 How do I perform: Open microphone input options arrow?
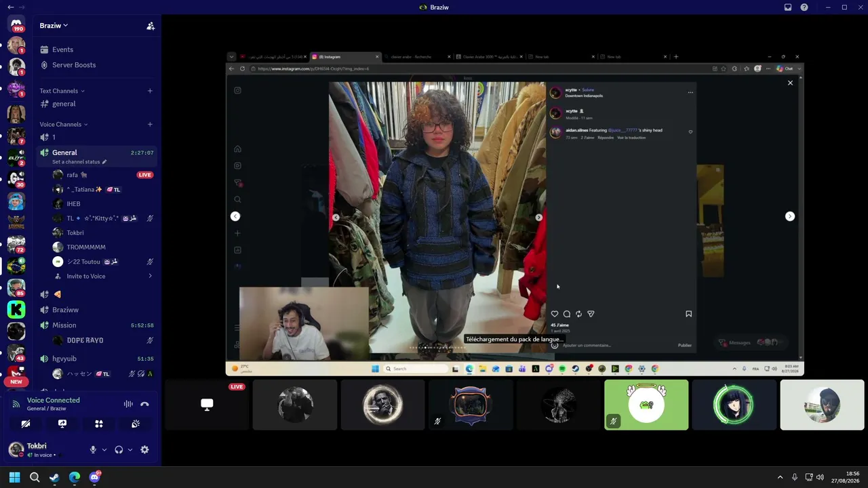click(104, 450)
